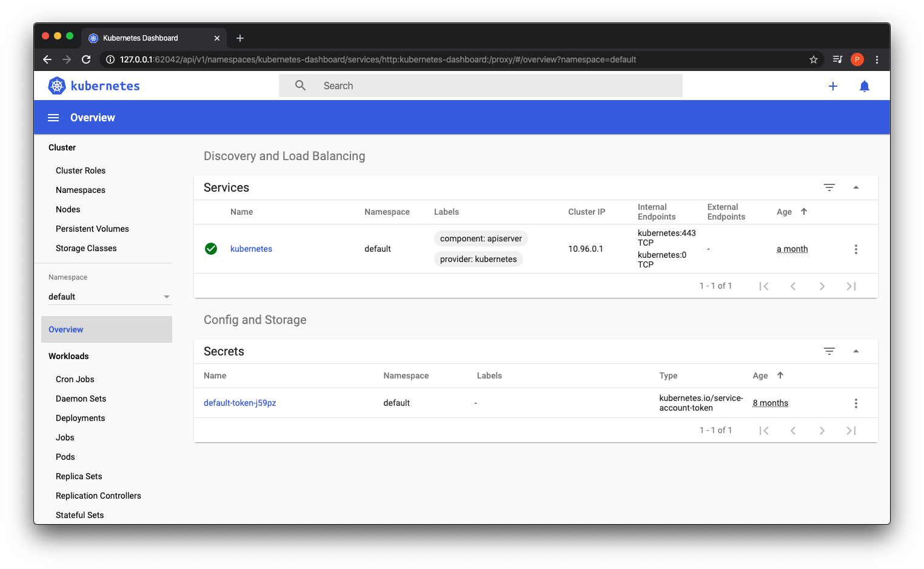Click browser forward arrow

pos(67,59)
